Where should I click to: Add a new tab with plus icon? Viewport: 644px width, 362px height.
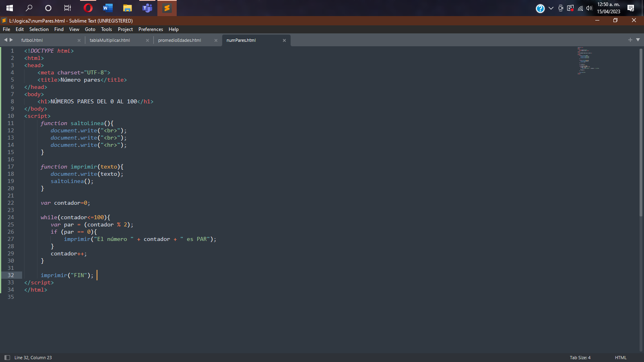[630, 40]
